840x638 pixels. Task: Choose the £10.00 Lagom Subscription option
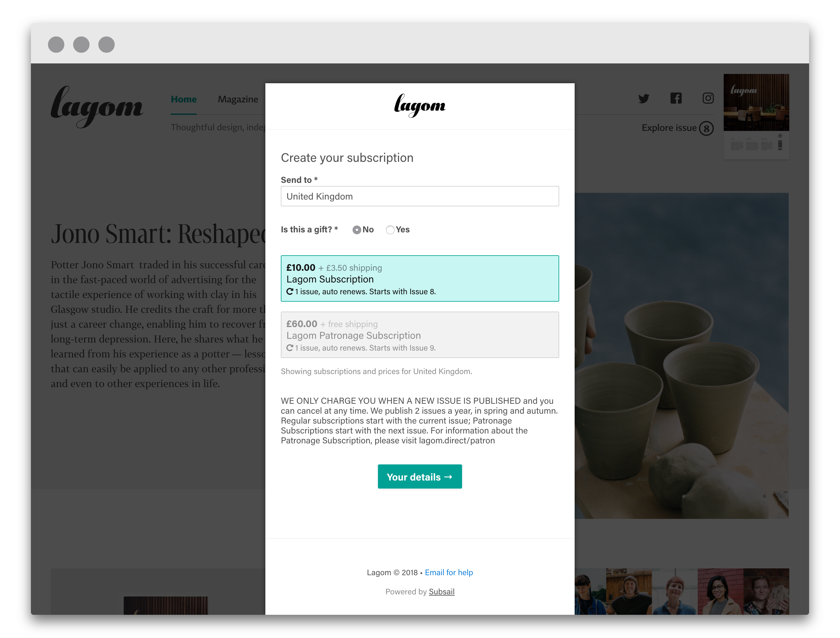click(x=420, y=278)
